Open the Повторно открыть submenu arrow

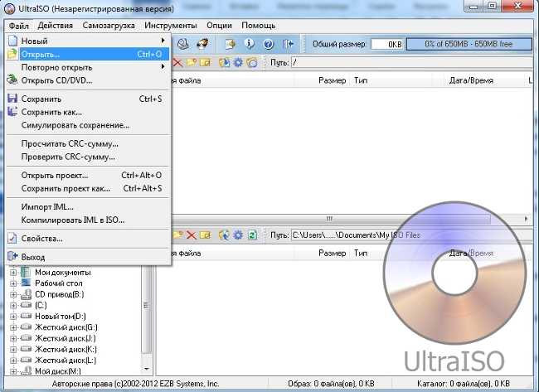163,66
